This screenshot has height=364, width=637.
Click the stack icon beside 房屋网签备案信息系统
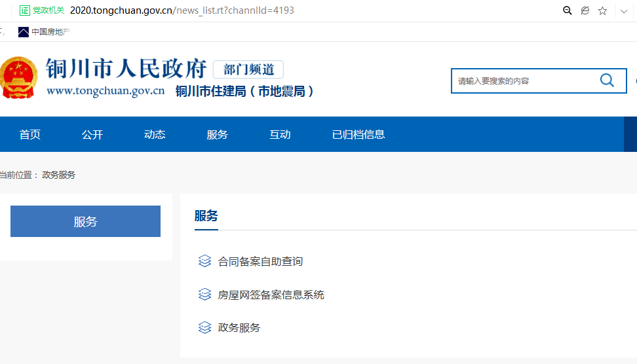[204, 295]
